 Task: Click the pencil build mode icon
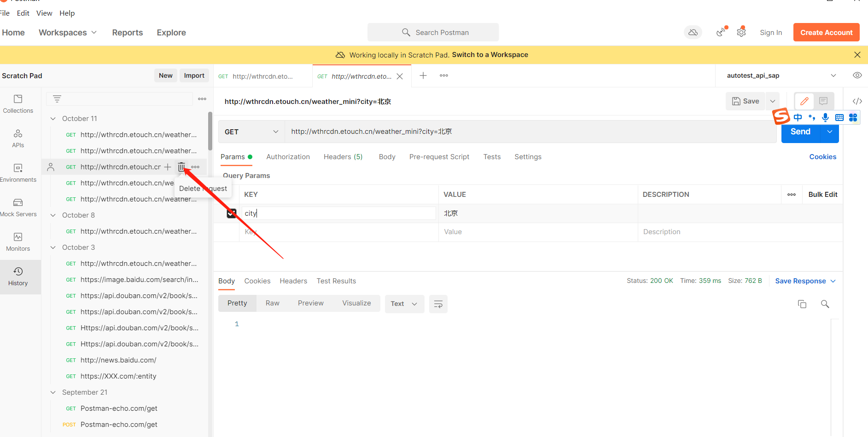tap(804, 101)
